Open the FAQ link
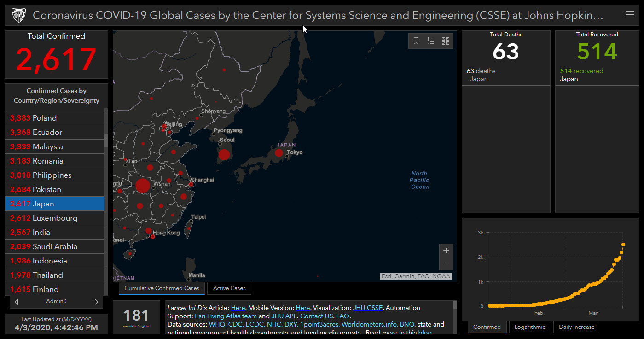644x339 pixels. click(343, 316)
